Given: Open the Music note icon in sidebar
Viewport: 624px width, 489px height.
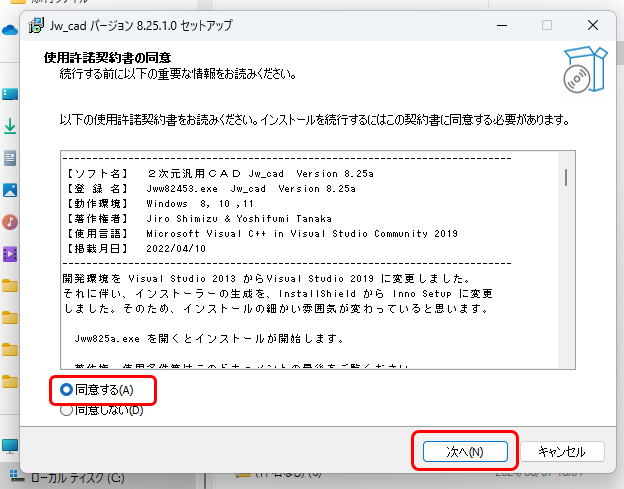Looking at the screenshot, I should click(x=10, y=221).
